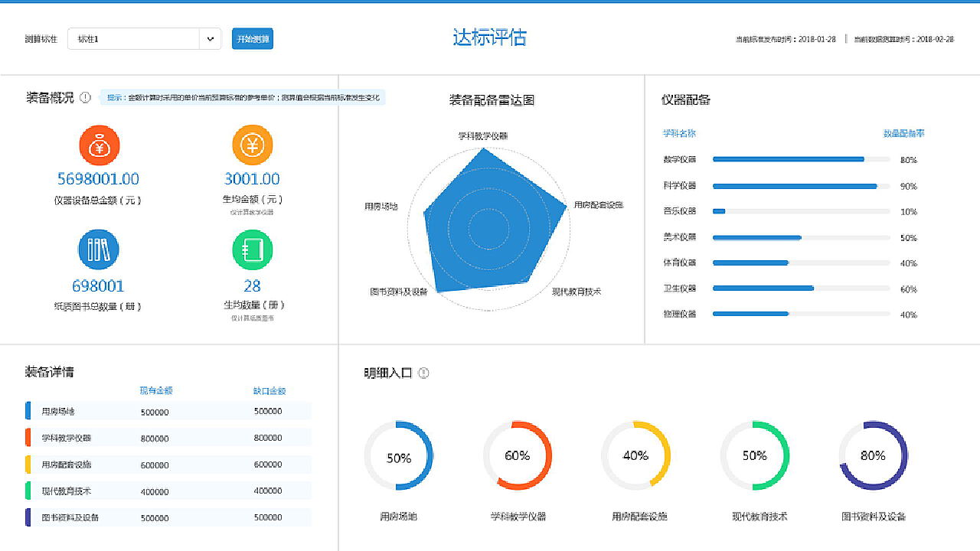Open the 用房配套设施 40% donut chart
This screenshot has height=551, width=980.
pyautogui.click(x=636, y=456)
